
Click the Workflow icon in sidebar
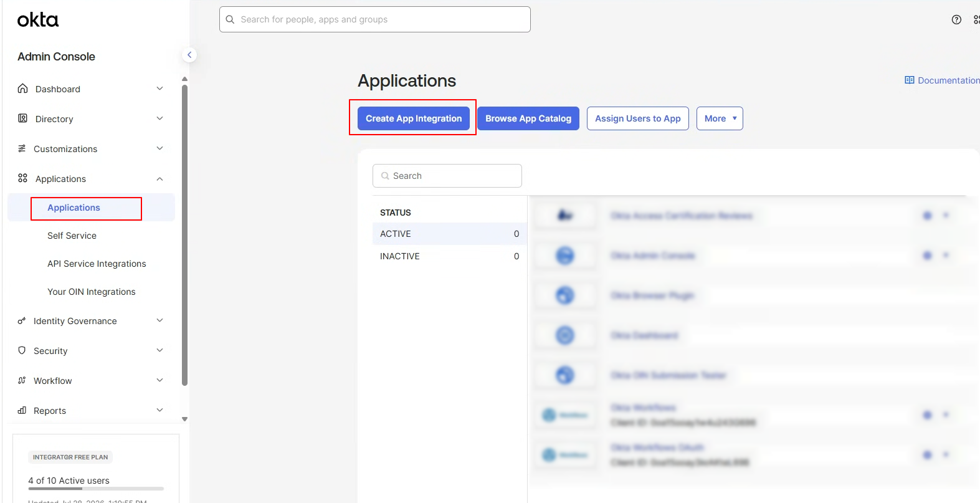pyautogui.click(x=22, y=380)
